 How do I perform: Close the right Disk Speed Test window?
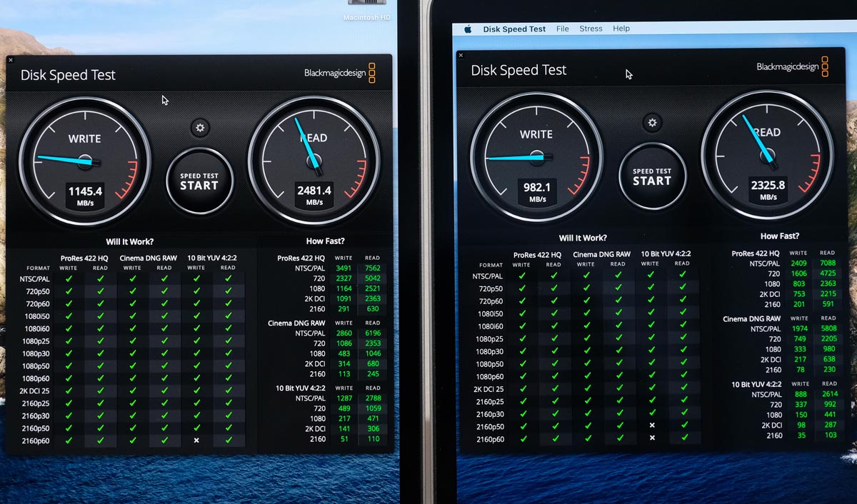(461, 55)
